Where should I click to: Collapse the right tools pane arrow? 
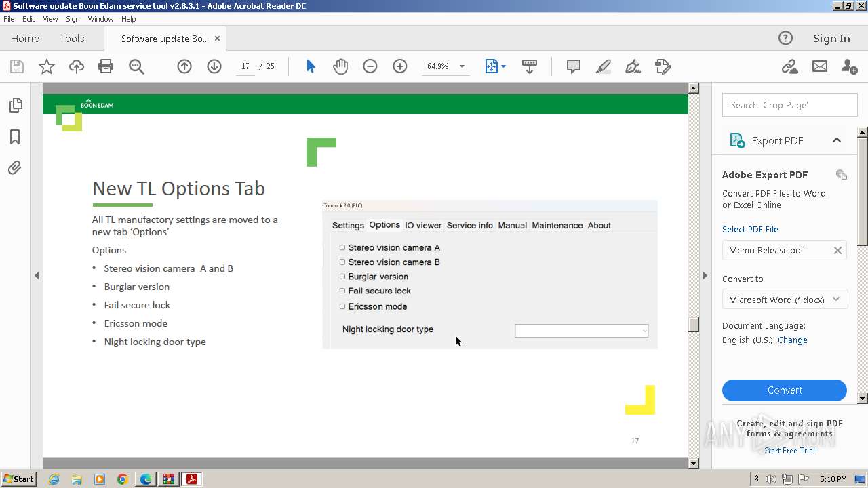coord(705,276)
